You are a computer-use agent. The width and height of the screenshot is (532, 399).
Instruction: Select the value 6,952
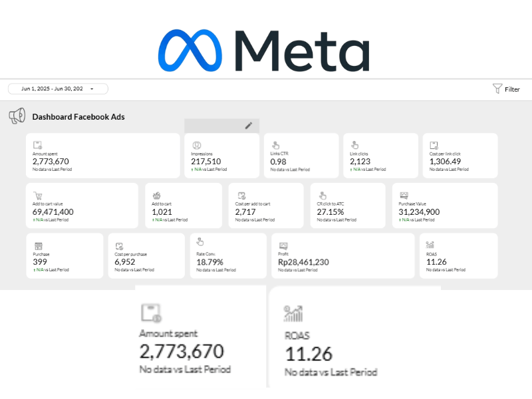(x=125, y=262)
